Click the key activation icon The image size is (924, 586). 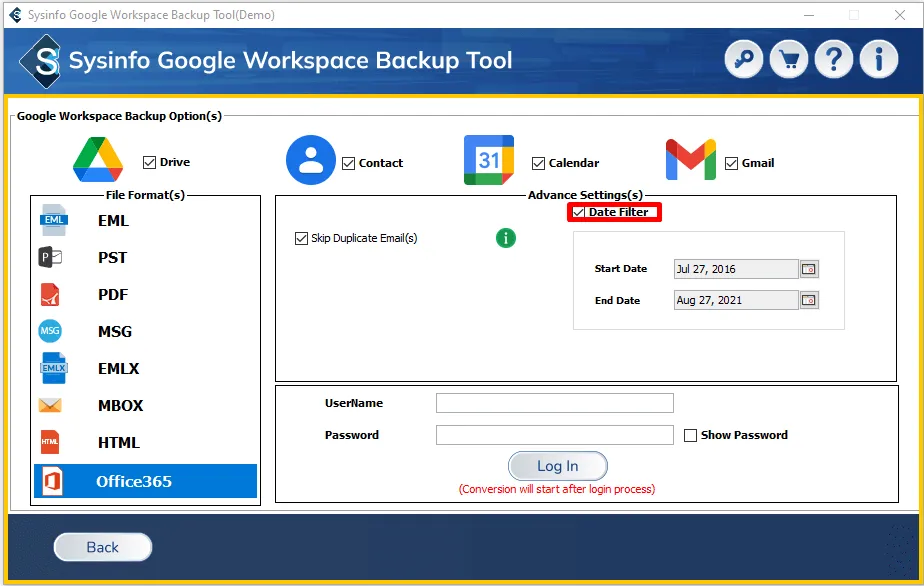pyautogui.click(x=744, y=60)
